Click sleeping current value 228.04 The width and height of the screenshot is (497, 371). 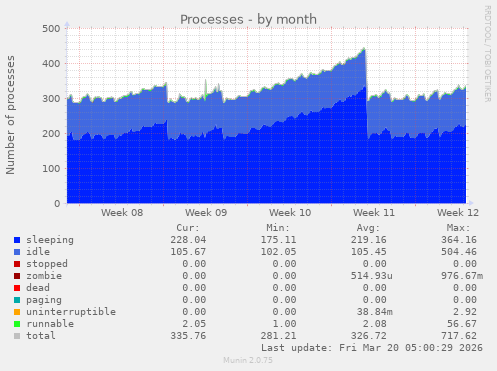click(x=188, y=240)
